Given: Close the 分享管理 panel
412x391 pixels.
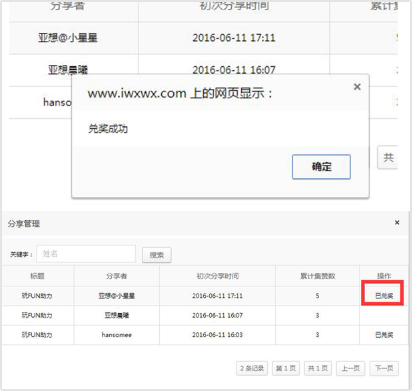Looking at the screenshot, I should pyautogui.click(x=397, y=222).
